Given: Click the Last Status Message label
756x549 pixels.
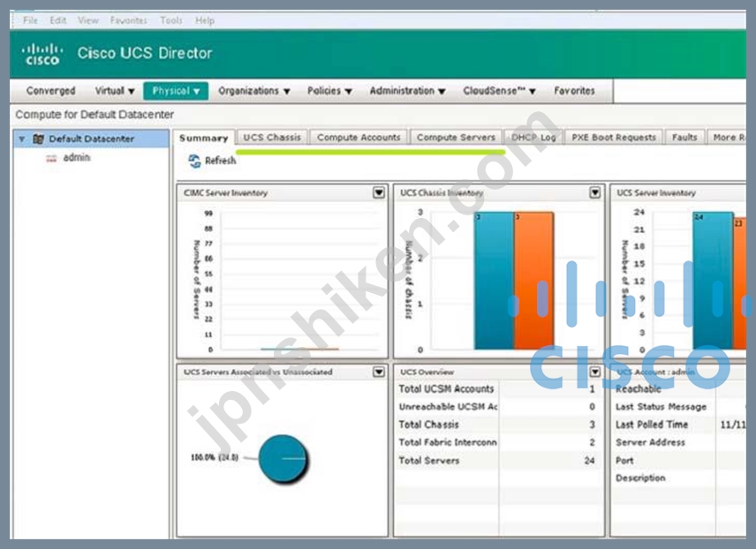Looking at the screenshot, I should point(661,407).
